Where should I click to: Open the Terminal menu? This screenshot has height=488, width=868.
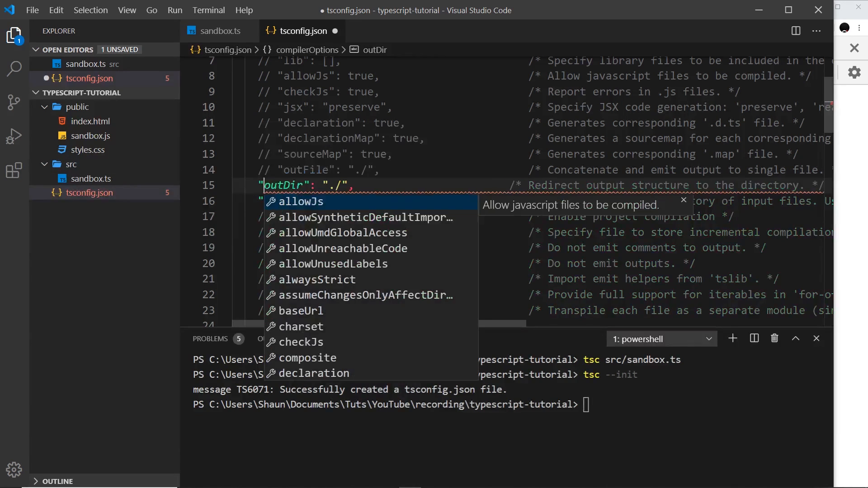(208, 10)
